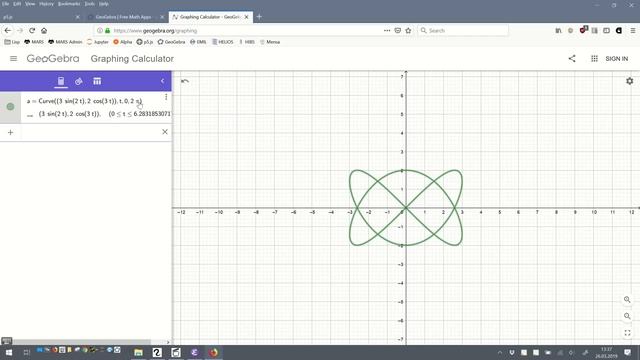Go to the browser home page
Viewport: 640px width, 360px height.
click(44, 31)
